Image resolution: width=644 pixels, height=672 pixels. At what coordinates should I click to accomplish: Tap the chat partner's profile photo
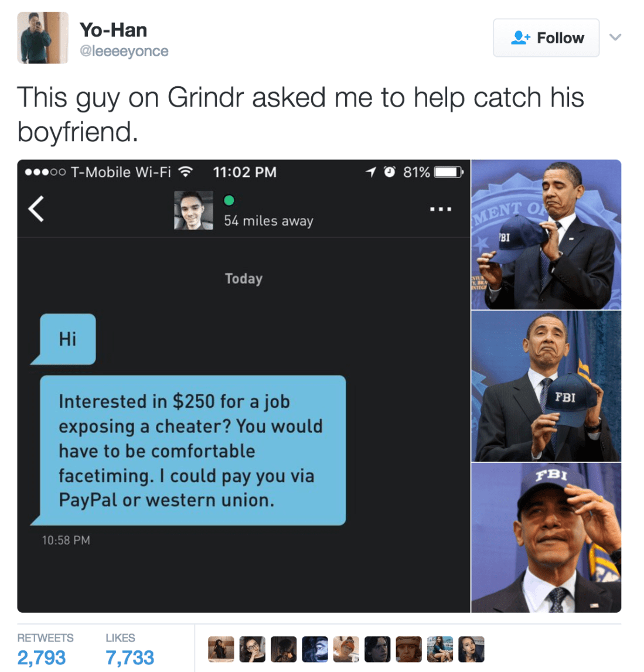click(x=193, y=210)
